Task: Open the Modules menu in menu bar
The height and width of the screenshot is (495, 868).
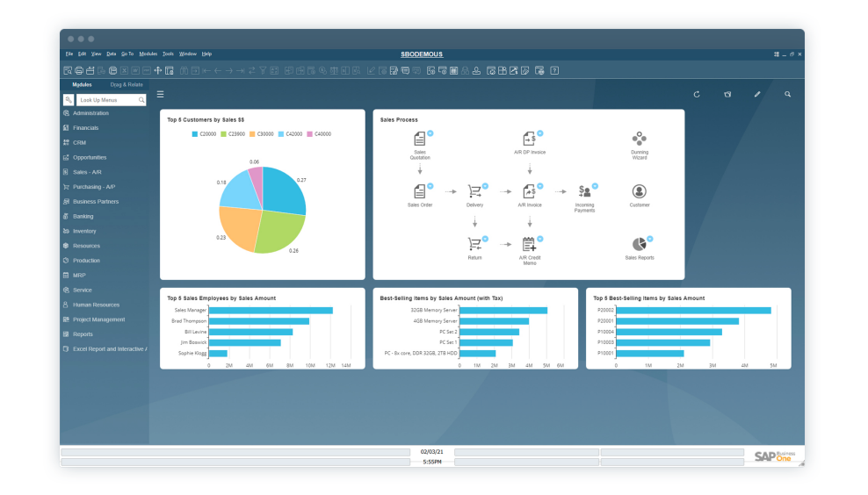Action: coord(148,54)
